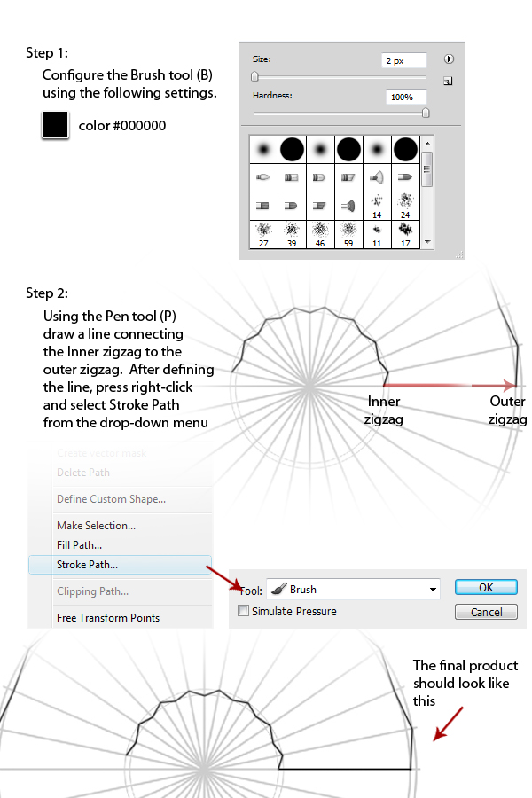Click the brush Size input field

(404, 60)
